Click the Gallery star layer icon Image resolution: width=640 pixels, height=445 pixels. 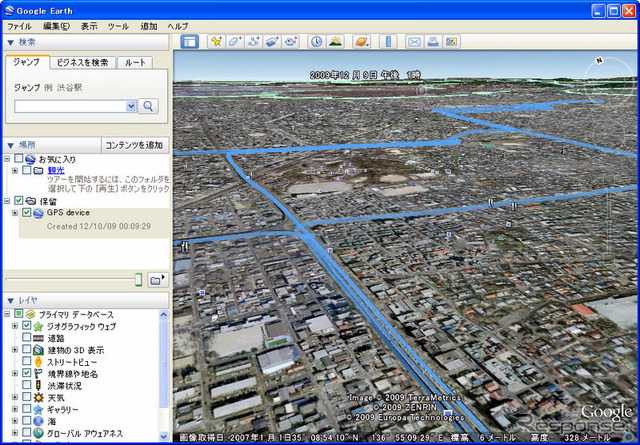[x=38, y=409]
